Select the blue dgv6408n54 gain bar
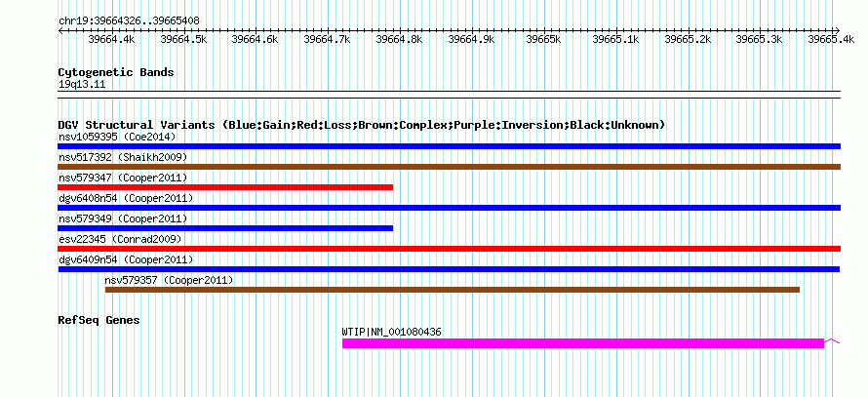This screenshot has width=868, height=397. [x=449, y=208]
